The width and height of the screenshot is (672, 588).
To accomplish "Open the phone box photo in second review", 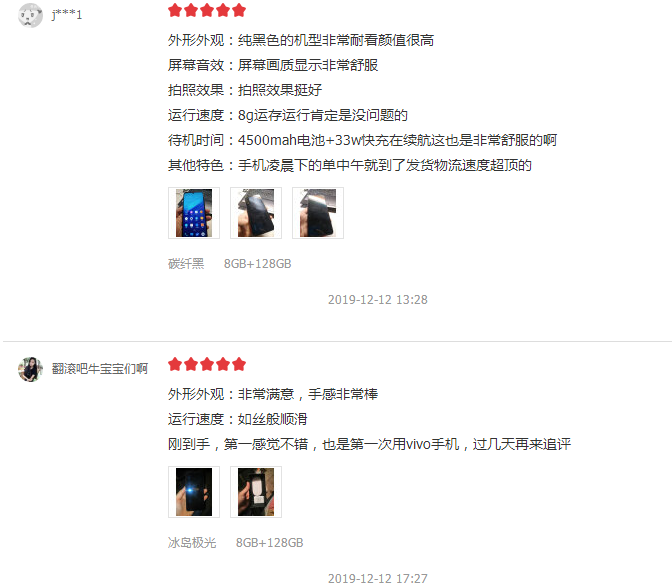I will [256, 492].
